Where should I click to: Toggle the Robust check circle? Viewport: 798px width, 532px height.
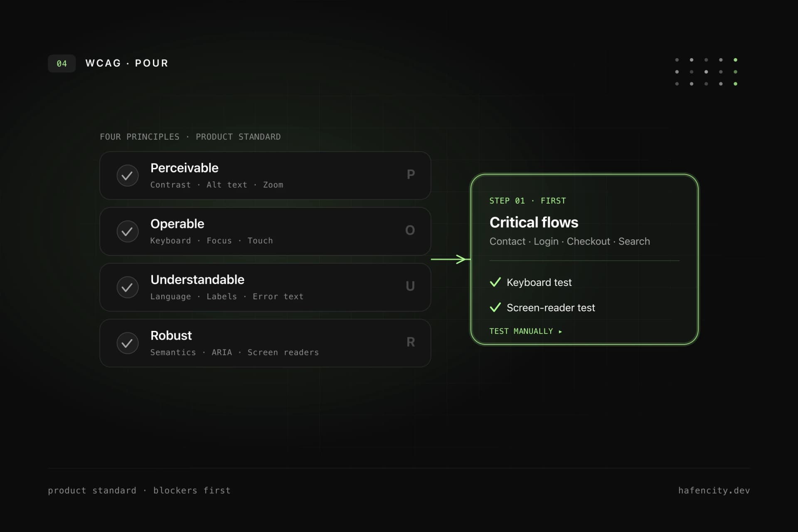128,343
